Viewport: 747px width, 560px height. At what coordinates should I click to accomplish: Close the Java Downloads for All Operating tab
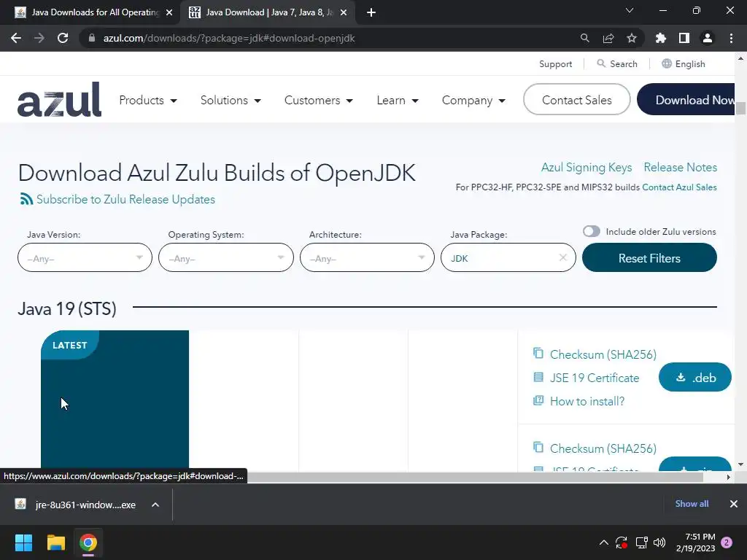[169, 13]
